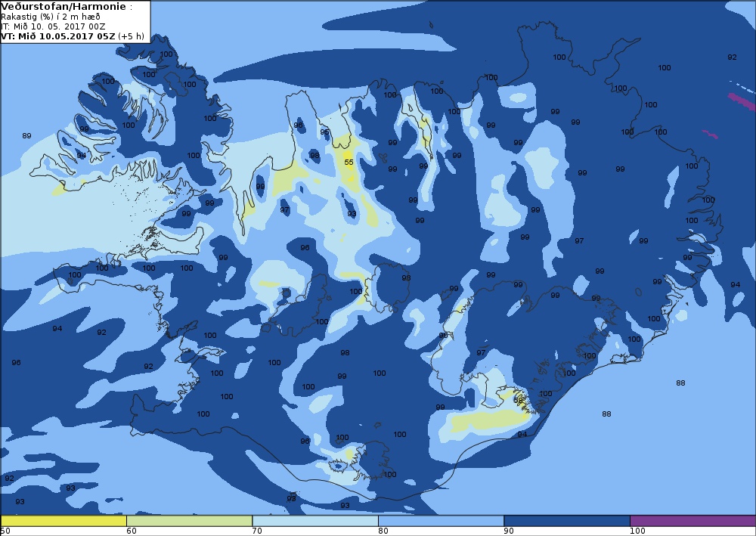Click the legend tick label '70'

coord(257,531)
